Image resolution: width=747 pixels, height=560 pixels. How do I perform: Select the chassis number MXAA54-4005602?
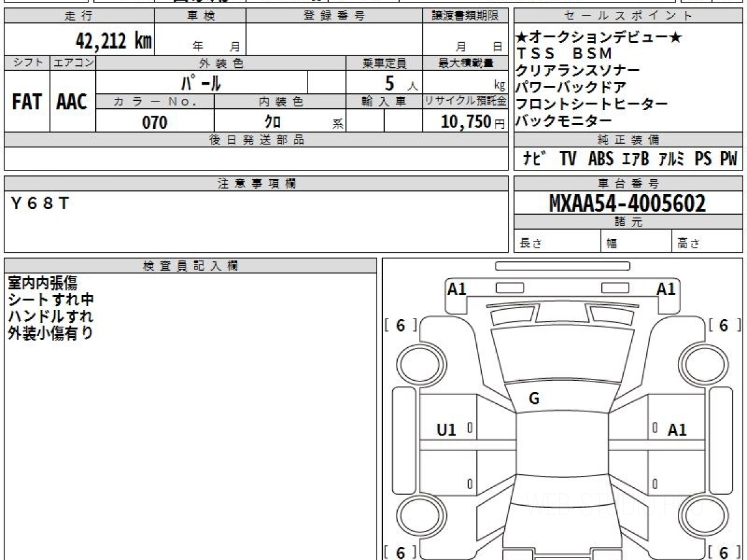pyautogui.click(x=627, y=203)
